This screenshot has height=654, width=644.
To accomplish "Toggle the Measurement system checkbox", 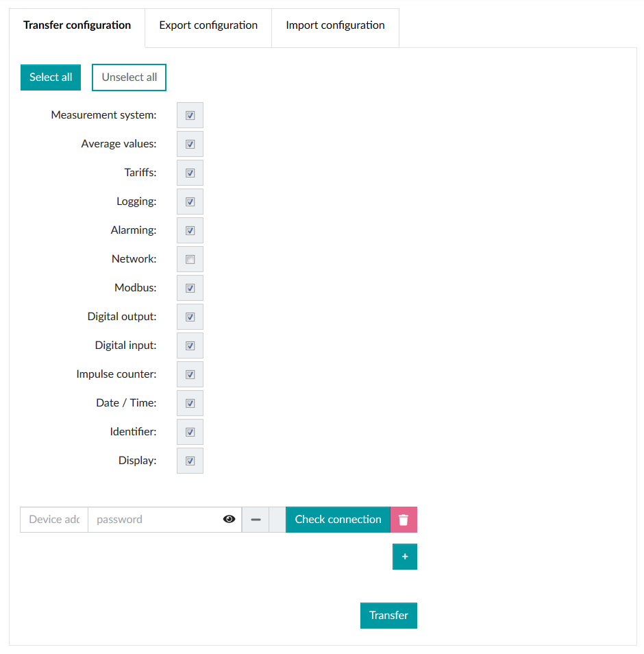I will tap(190, 116).
